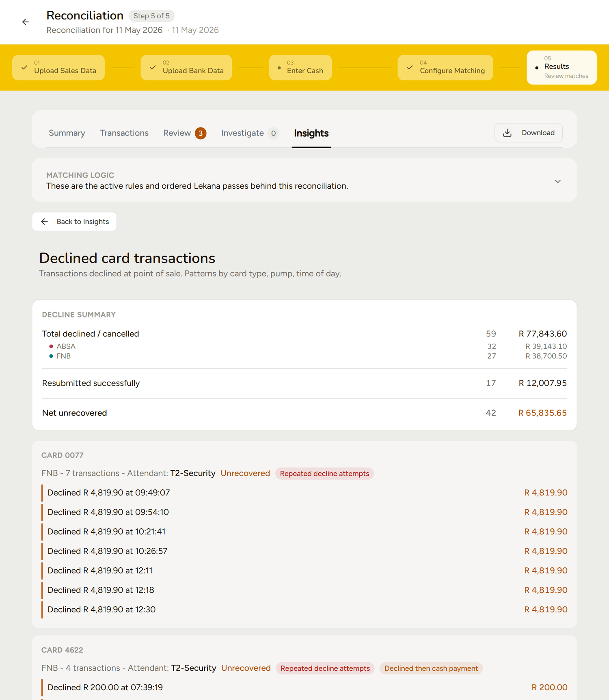Select the Insights tab

pos(311,133)
